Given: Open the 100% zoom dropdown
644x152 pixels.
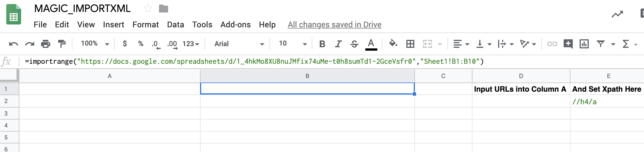Looking at the screenshot, I should pyautogui.click(x=95, y=44).
